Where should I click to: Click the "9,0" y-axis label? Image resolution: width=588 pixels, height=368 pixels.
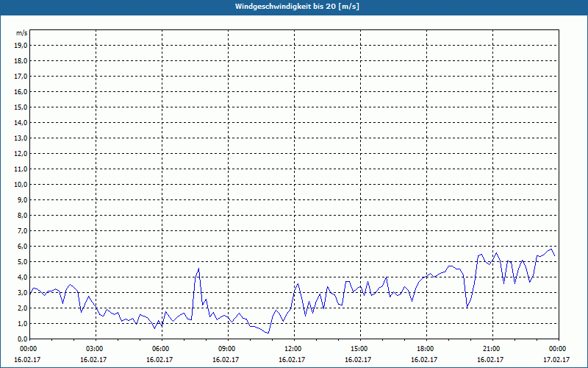[x=23, y=199]
